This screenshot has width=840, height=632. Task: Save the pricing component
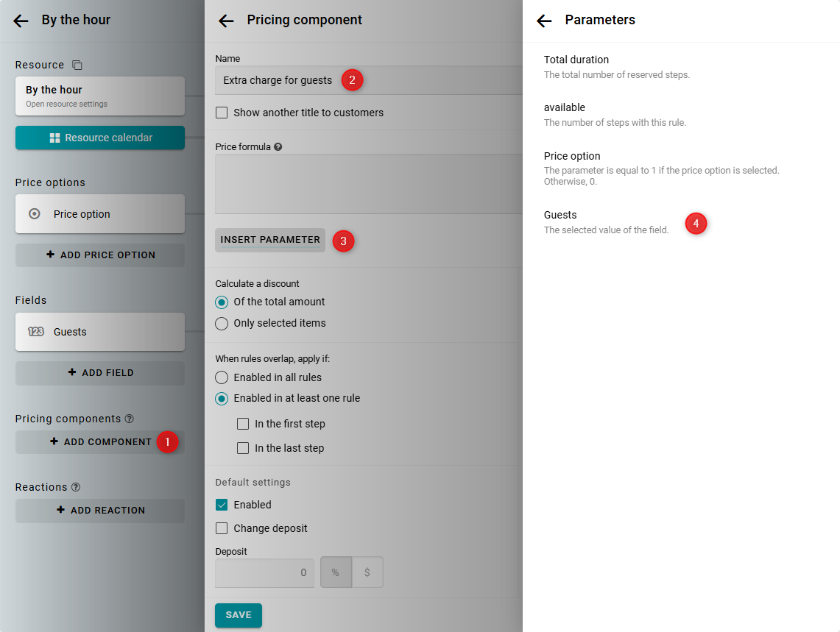point(238,615)
